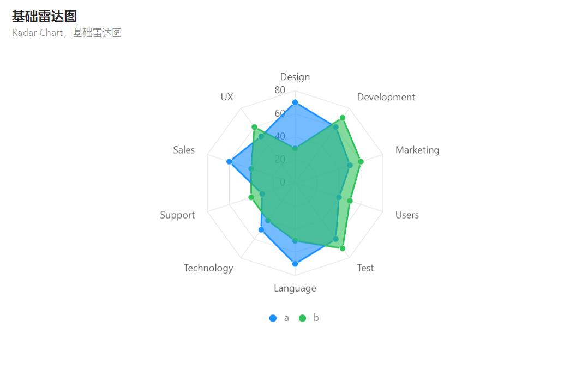The image size is (588, 376).
Task: Click the blue legend marker for a
Action: coord(273,318)
